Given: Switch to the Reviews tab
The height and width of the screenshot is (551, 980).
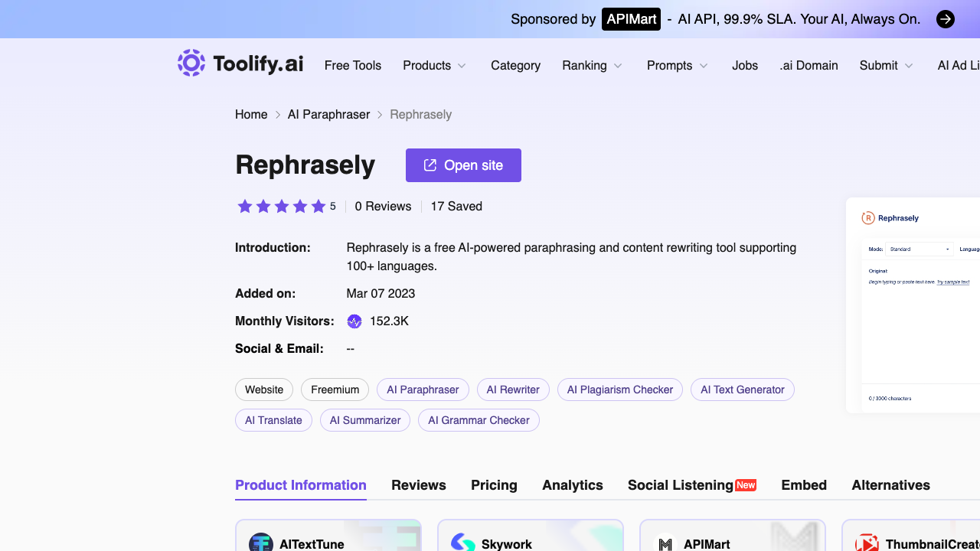Looking at the screenshot, I should click(419, 485).
